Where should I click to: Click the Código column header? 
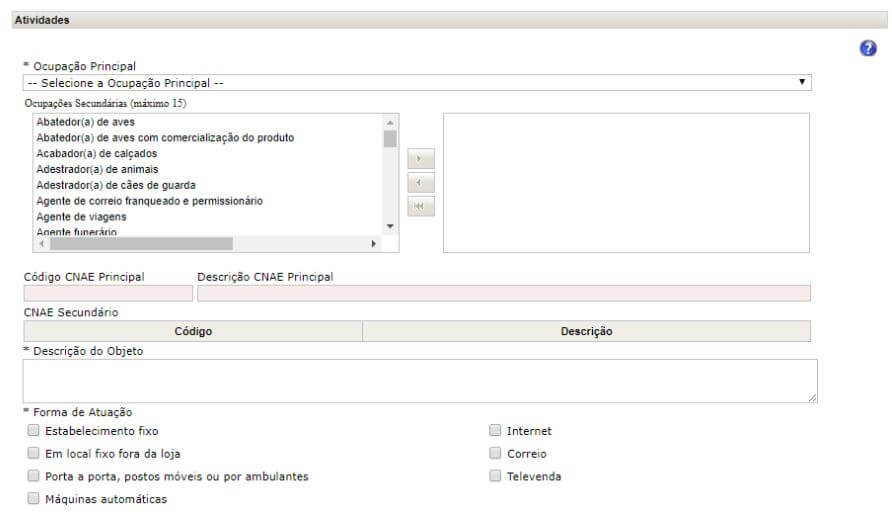pos(193,331)
